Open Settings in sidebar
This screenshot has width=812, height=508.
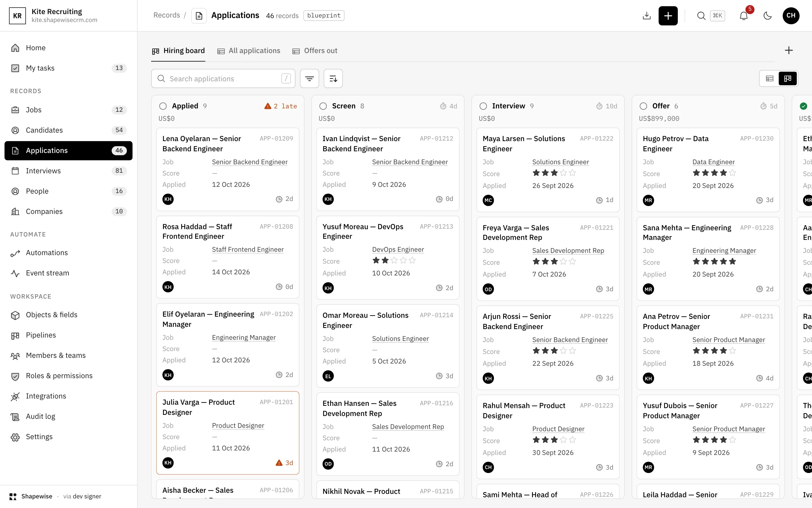coord(69,437)
